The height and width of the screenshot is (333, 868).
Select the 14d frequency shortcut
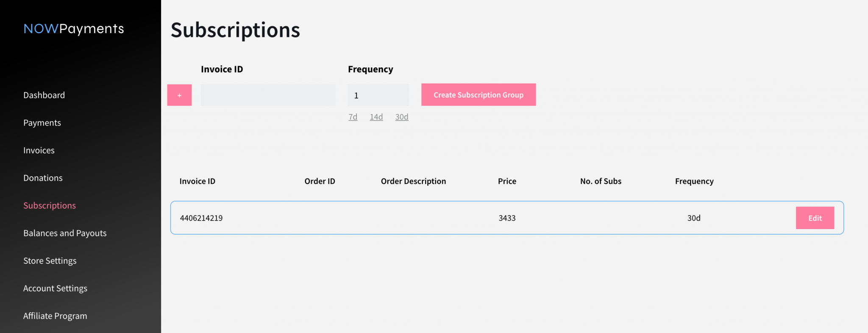point(376,117)
